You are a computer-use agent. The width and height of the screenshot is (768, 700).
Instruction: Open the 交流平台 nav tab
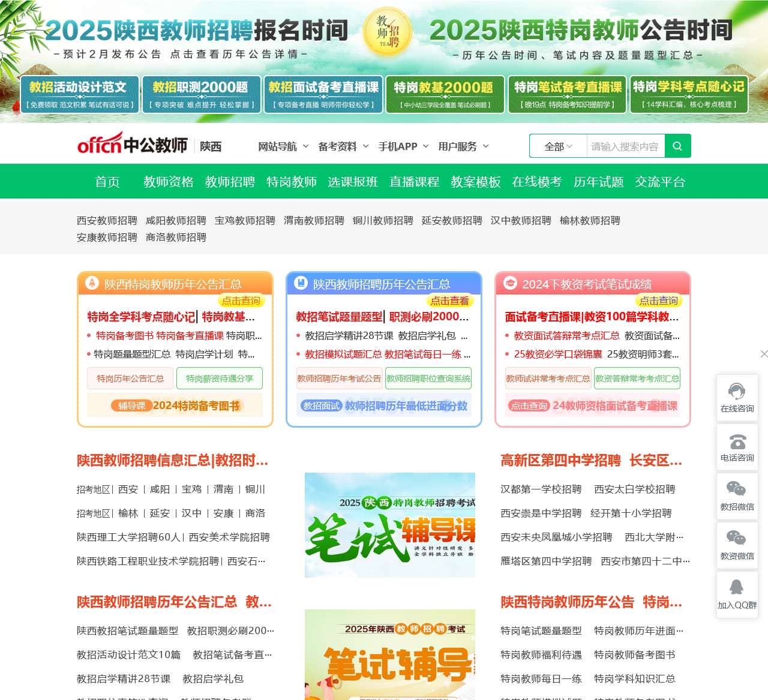660,182
